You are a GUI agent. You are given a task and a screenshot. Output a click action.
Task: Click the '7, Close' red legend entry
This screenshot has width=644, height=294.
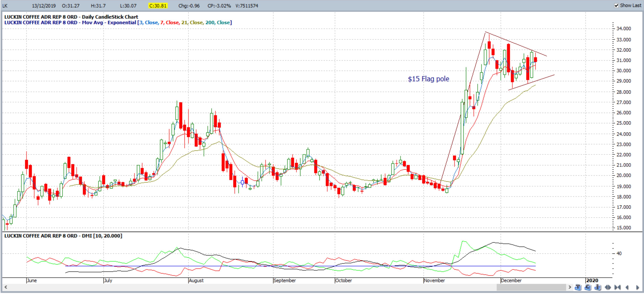coord(170,22)
